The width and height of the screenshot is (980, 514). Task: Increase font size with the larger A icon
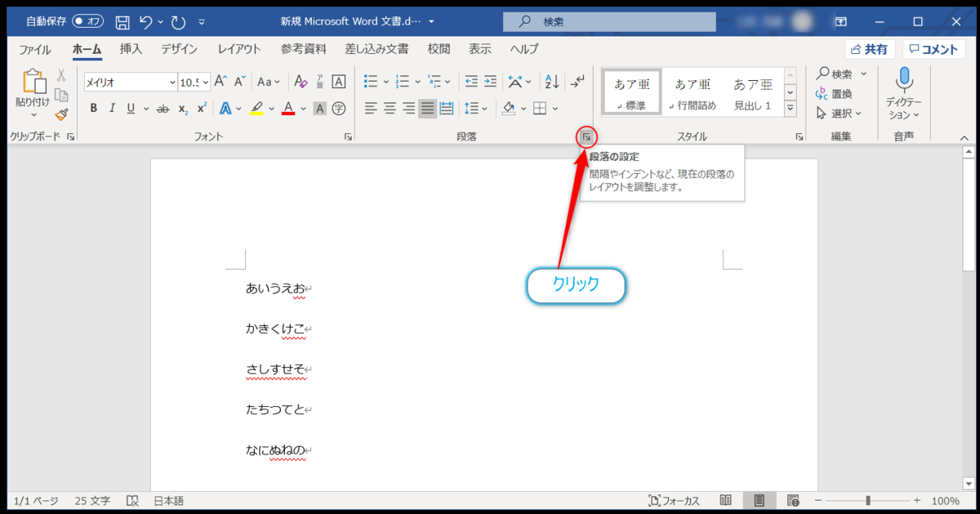[x=219, y=82]
